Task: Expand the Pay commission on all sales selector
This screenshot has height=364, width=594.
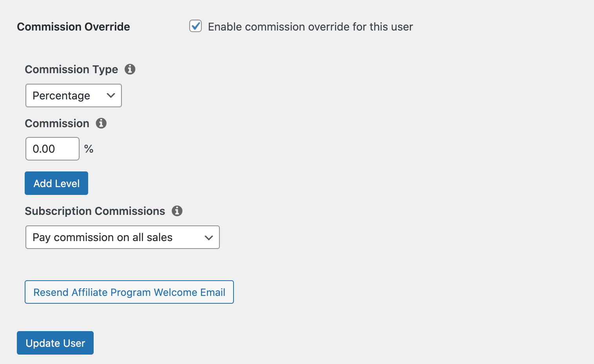Action: (x=122, y=237)
